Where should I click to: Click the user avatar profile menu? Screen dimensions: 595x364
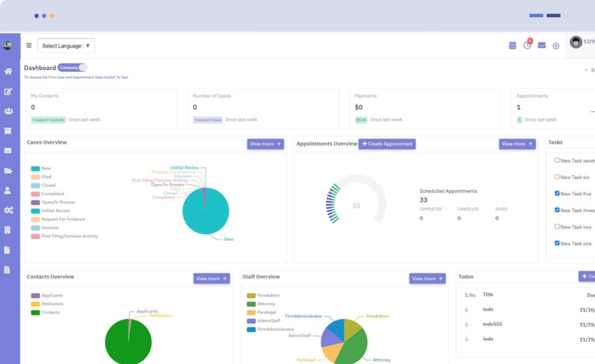click(576, 42)
